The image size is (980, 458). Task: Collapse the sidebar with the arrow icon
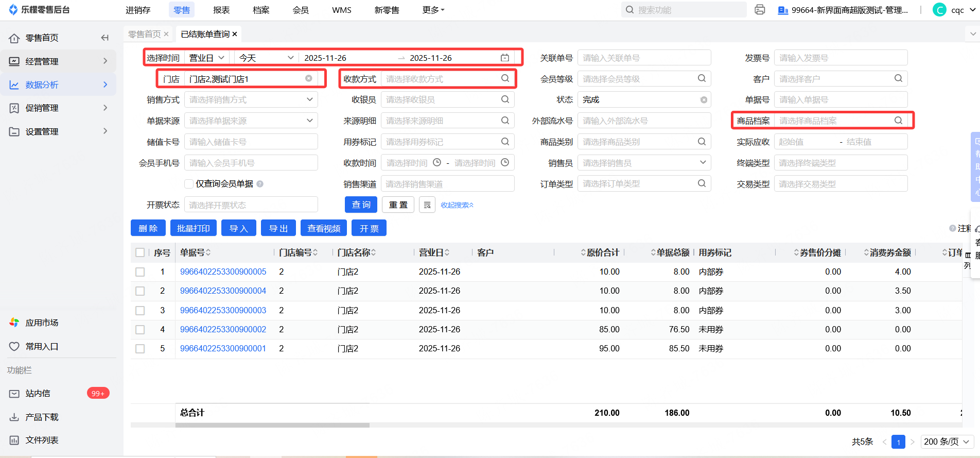105,38
